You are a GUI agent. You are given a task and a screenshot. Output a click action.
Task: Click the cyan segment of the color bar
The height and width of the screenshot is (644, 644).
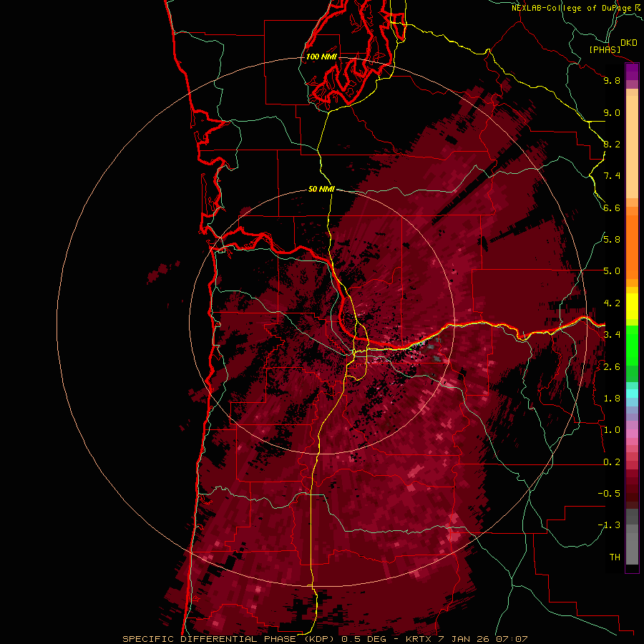point(632,394)
